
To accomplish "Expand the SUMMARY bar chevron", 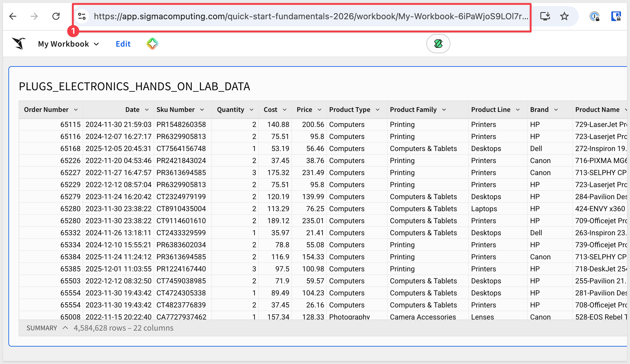I will [65, 328].
